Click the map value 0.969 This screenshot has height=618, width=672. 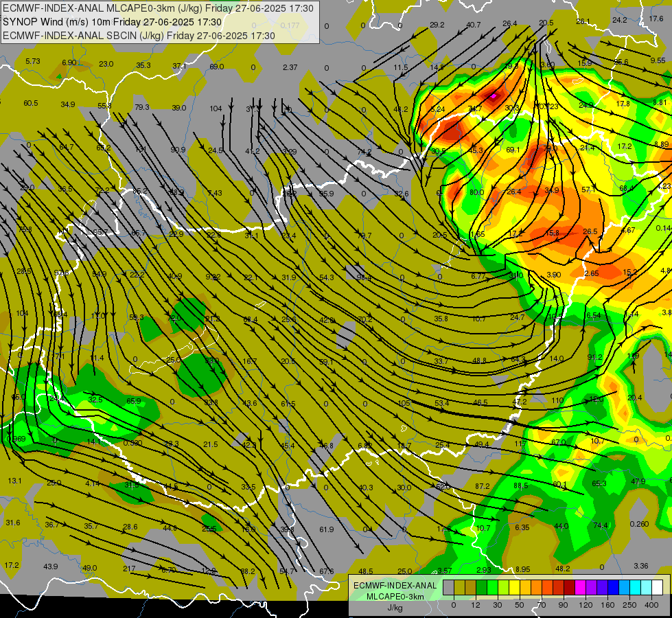16,439
